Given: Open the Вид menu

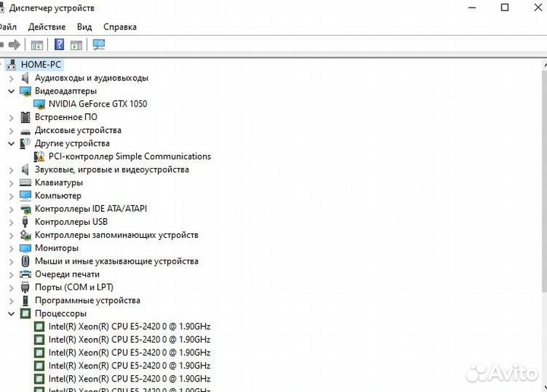Looking at the screenshot, I should pyautogui.click(x=84, y=27).
